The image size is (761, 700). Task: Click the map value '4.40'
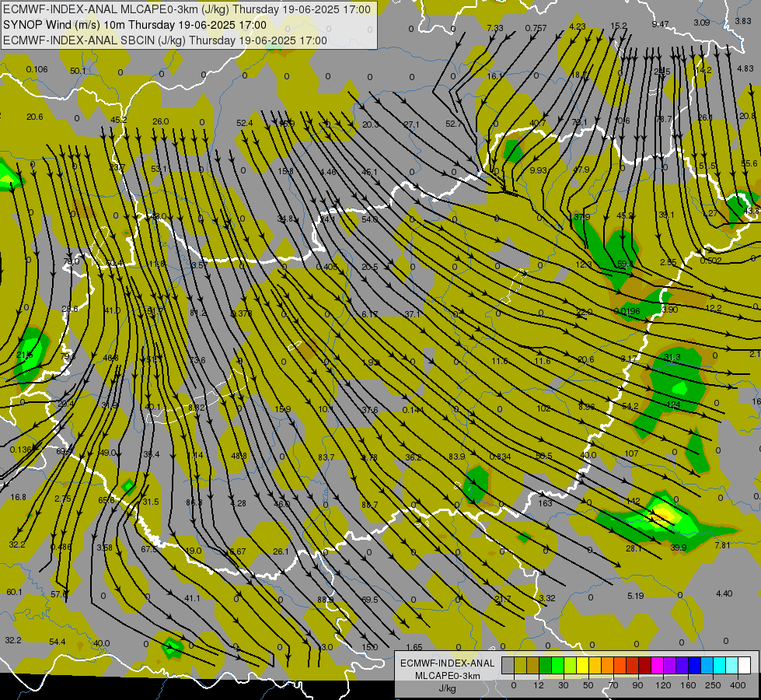(724, 594)
